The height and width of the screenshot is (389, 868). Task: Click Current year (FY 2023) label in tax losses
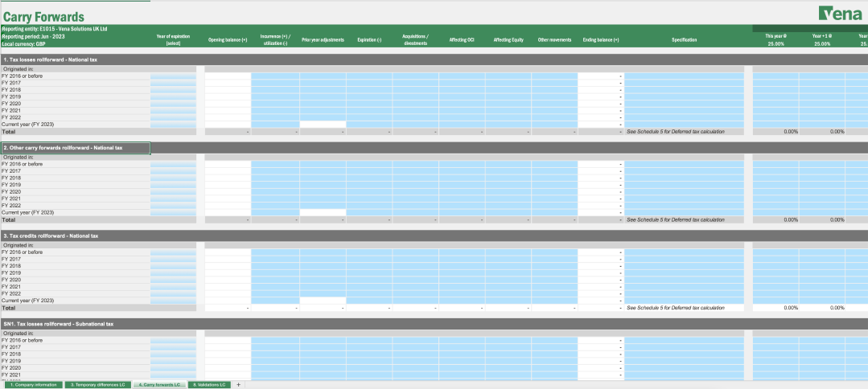pyautogui.click(x=27, y=125)
